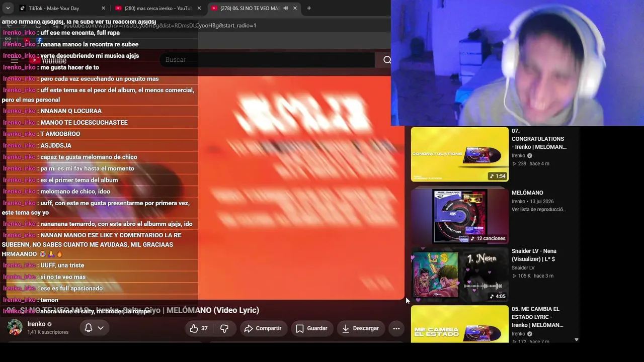Close the TikTok - Make Your Day tab

103,8
